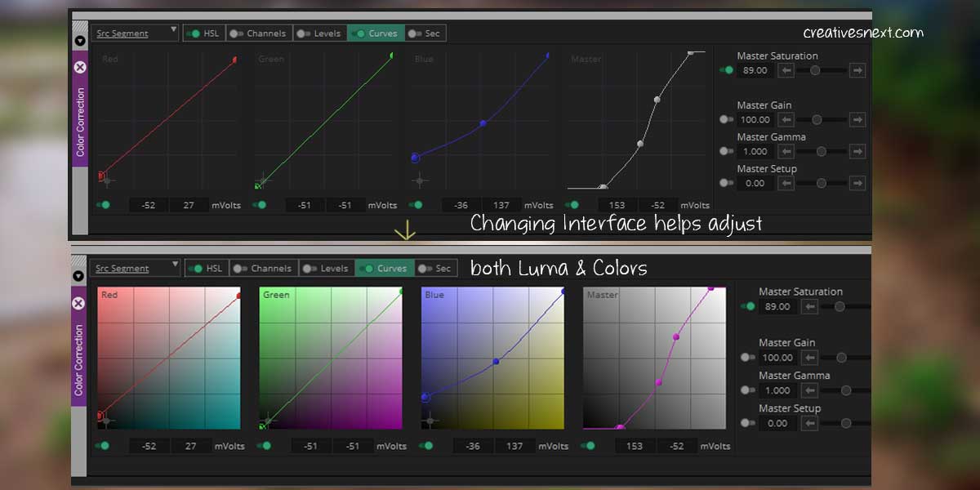Screen dimensions: 980x490
Task: Click right arrow next to top Master Saturation
Action: [857, 71]
